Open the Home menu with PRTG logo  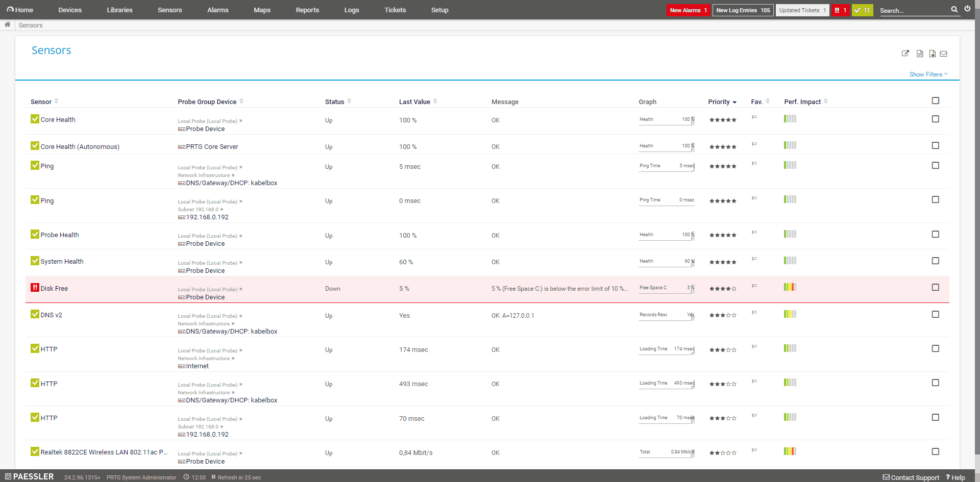point(20,10)
